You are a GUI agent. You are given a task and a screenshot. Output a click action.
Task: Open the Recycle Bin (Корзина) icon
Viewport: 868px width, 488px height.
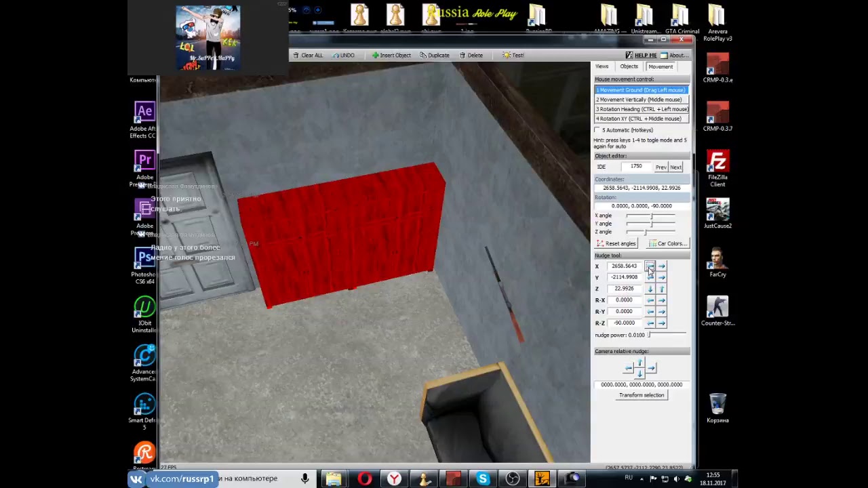tap(717, 408)
